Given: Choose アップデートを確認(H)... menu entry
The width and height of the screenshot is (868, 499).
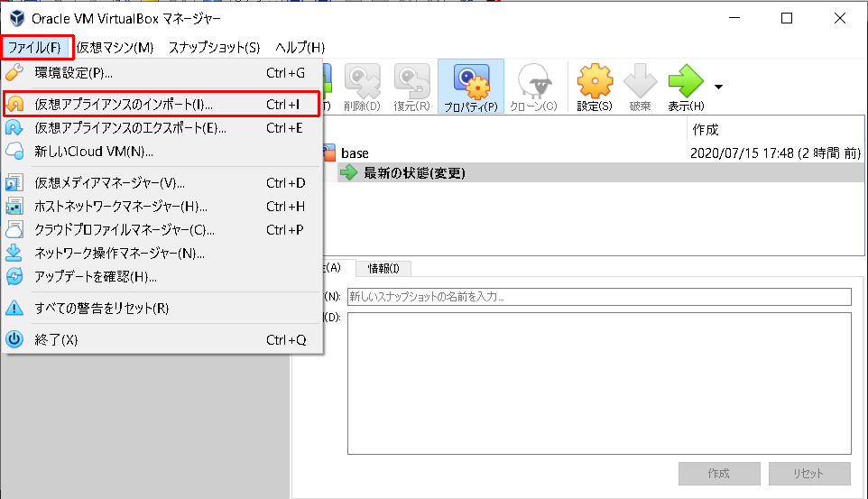Looking at the screenshot, I should pyautogui.click(x=162, y=276).
